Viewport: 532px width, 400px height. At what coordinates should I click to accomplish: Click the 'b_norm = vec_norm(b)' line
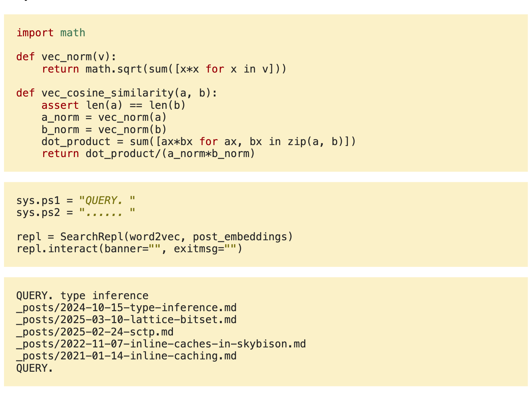coord(104,129)
